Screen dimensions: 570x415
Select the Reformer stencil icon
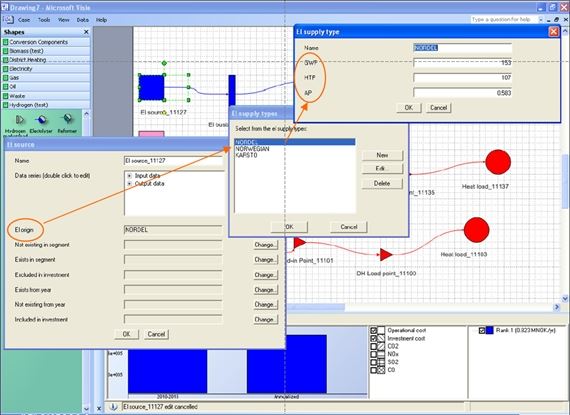coord(67,118)
